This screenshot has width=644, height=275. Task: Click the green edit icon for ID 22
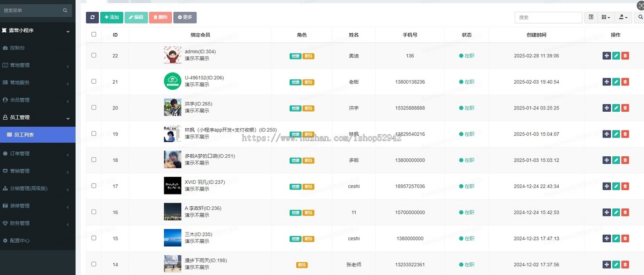click(616, 55)
